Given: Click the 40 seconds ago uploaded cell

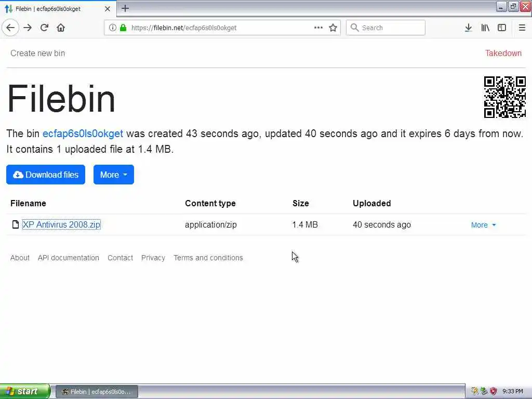Looking at the screenshot, I should click(382, 224).
